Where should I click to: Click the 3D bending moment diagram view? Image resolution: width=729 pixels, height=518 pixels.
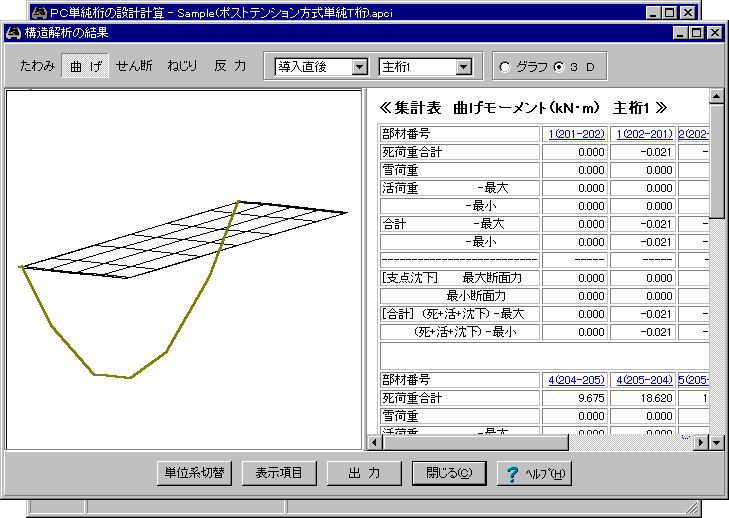pyautogui.click(x=184, y=270)
